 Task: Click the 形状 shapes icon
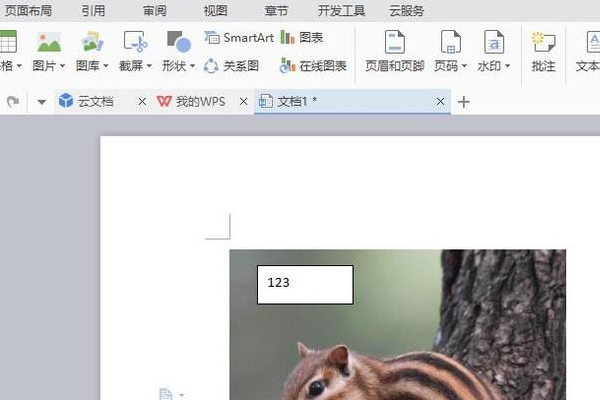click(179, 42)
